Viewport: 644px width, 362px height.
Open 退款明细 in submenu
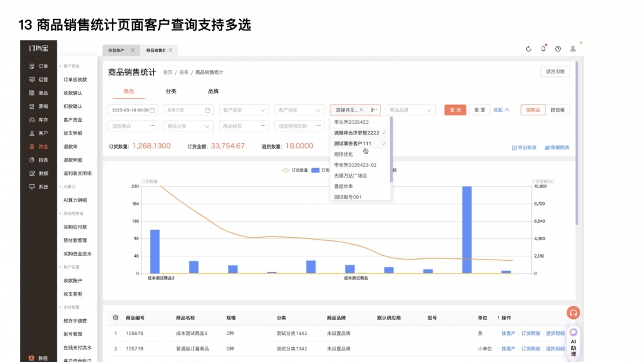[x=73, y=160]
